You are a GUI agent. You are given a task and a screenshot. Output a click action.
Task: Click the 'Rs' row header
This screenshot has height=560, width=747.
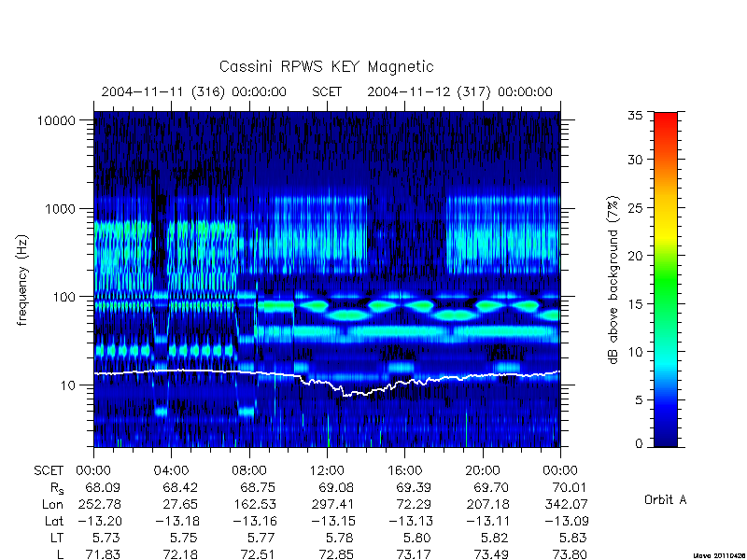point(57,488)
